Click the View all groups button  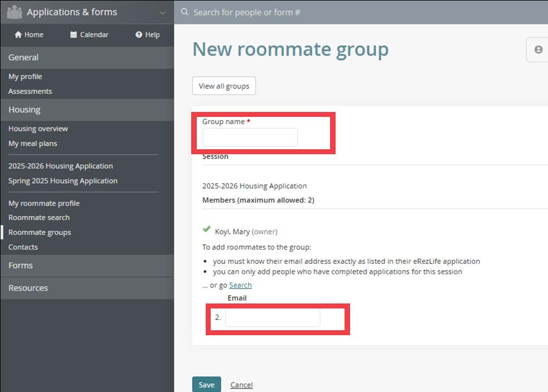[x=224, y=86]
